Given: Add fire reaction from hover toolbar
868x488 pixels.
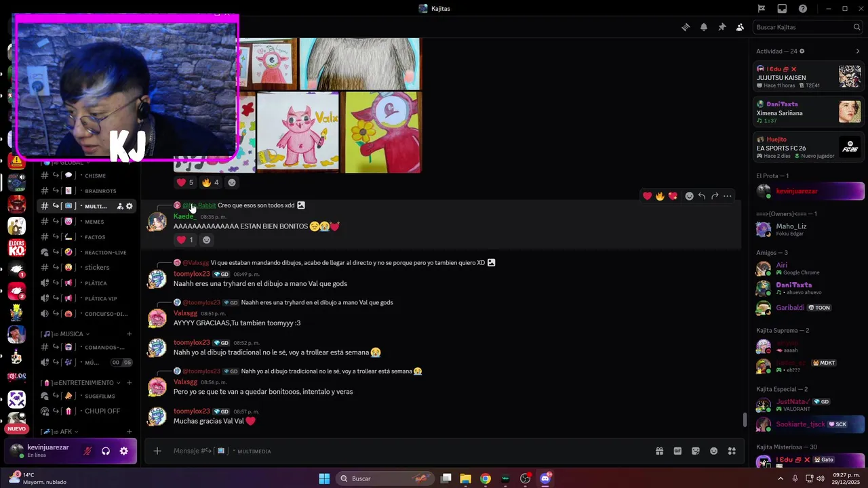Looking at the screenshot, I should (660, 196).
